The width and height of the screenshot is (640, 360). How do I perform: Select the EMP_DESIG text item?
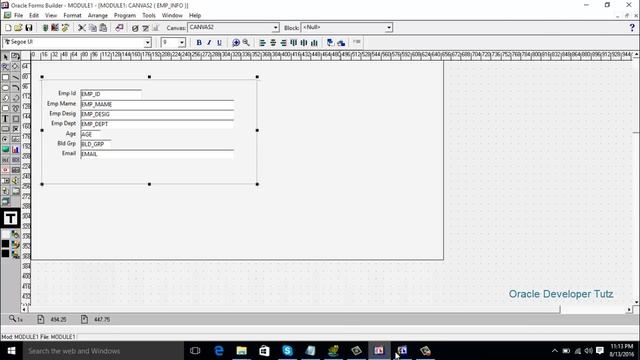[x=157, y=114]
